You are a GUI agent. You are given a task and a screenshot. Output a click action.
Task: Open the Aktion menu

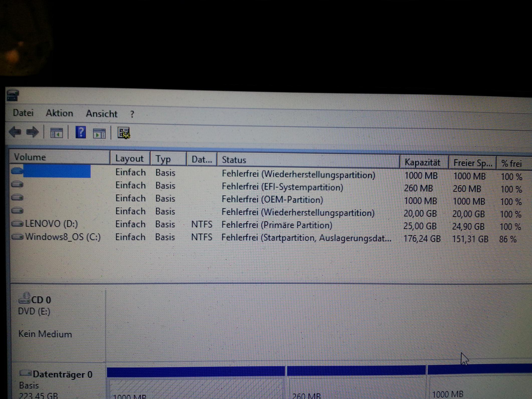(x=59, y=113)
